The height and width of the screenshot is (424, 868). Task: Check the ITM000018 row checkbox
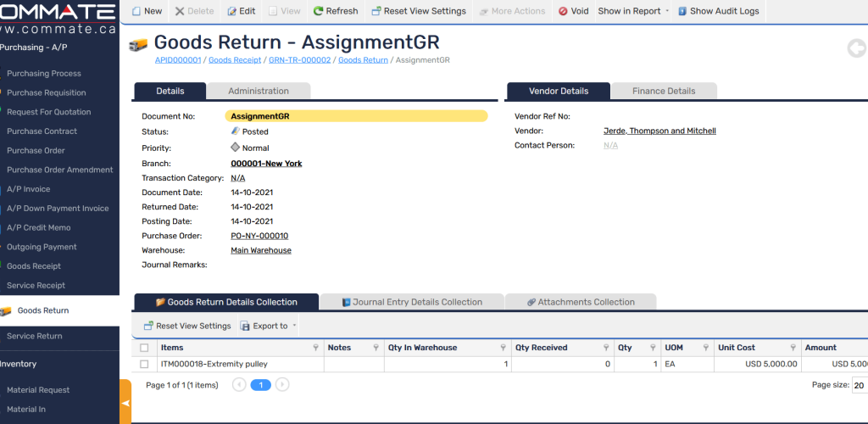click(144, 364)
